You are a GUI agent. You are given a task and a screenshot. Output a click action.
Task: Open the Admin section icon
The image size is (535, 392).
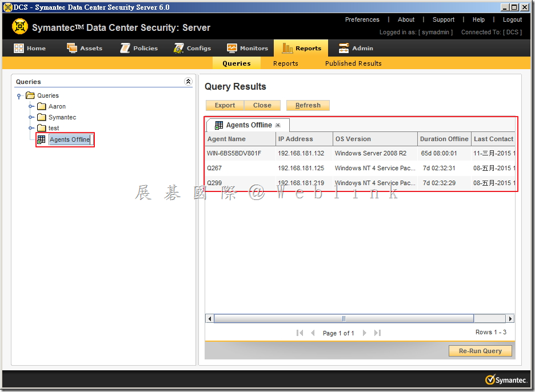[344, 48]
